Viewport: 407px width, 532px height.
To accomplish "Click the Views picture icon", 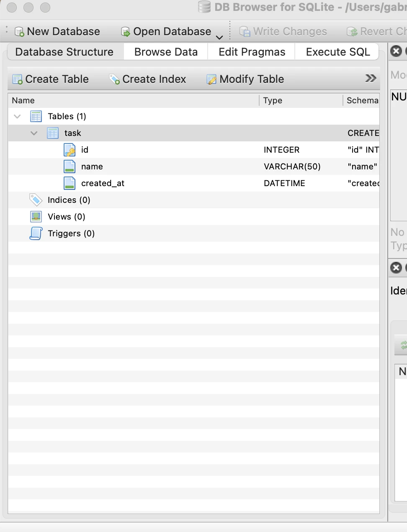I will pos(36,217).
